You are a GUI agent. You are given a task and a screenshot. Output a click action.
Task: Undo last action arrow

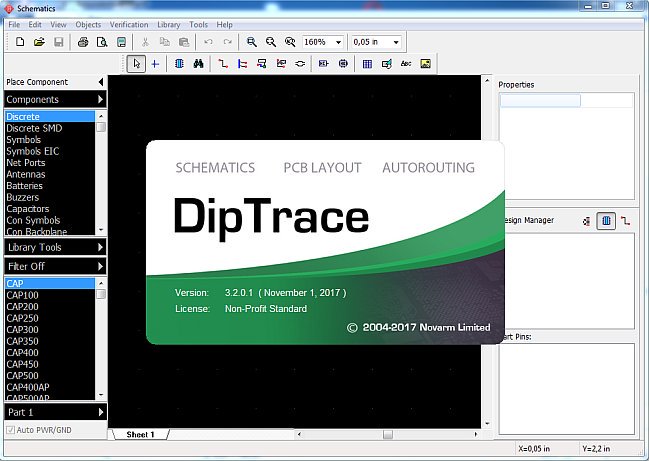208,42
